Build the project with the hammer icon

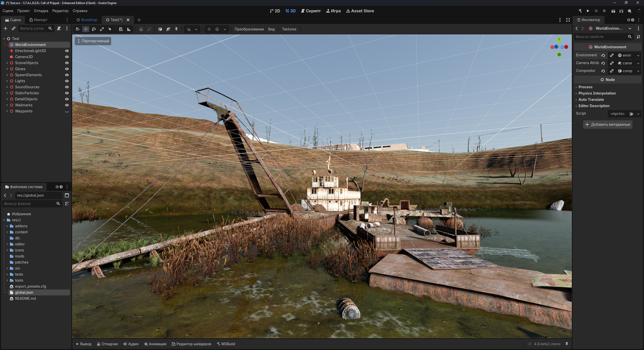pos(580,11)
